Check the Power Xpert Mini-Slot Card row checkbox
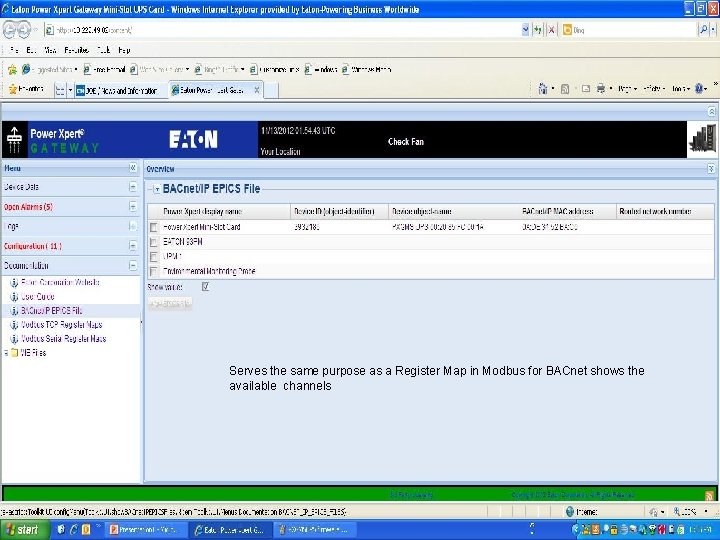This screenshot has width=720, height=540. click(154, 227)
